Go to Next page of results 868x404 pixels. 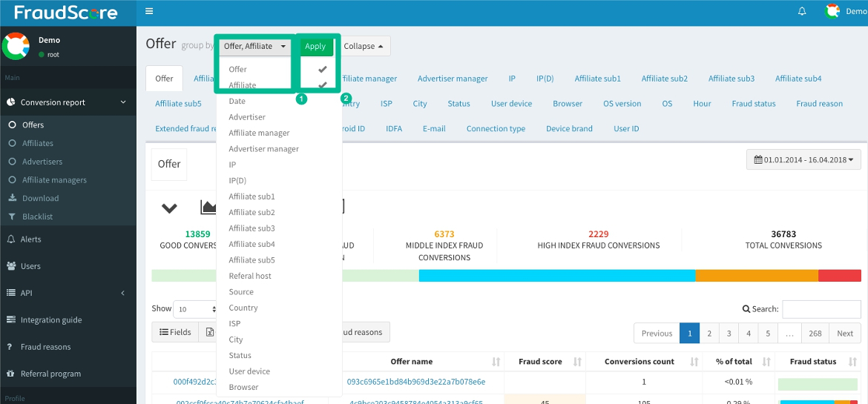[x=844, y=334]
